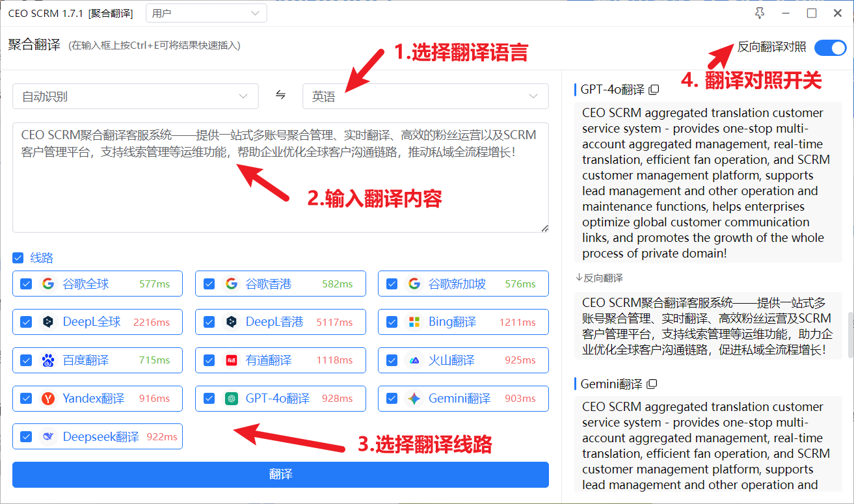Click the DeepL icon beside DeepL全球
The height and width of the screenshot is (504, 854).
47,322
